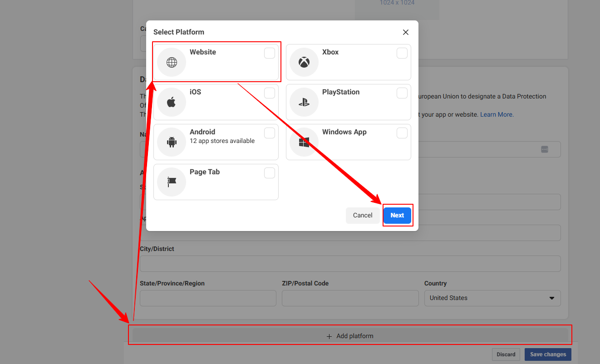The image size is (600, 364).
Task: Click the Website globe icon
Action: click(x=172, y=62)
